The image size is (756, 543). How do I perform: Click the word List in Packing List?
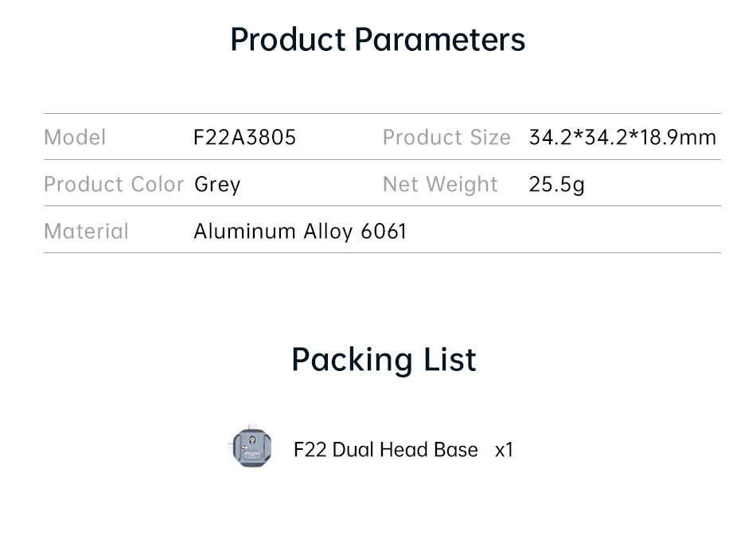point(450,360)
